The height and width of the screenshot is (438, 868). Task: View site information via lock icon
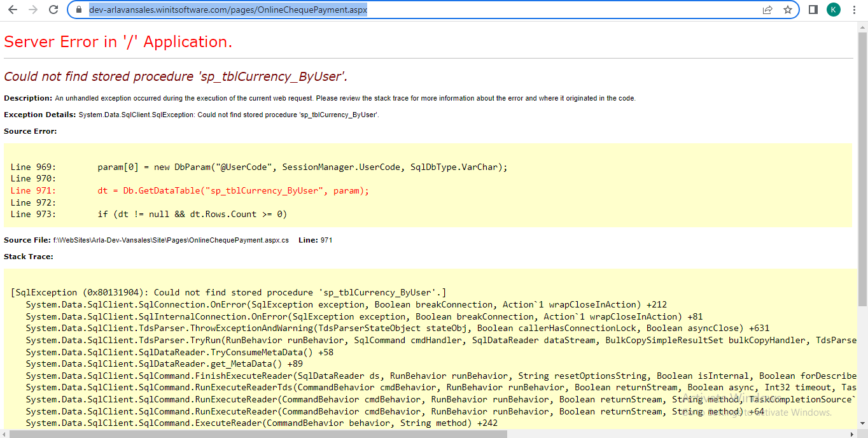(x=79, y=10)
